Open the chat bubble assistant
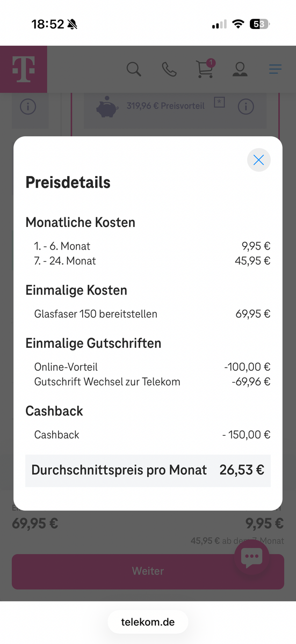The height and width of the screenshot is (644, 296). pyautogui.click(x=251, y=558)
